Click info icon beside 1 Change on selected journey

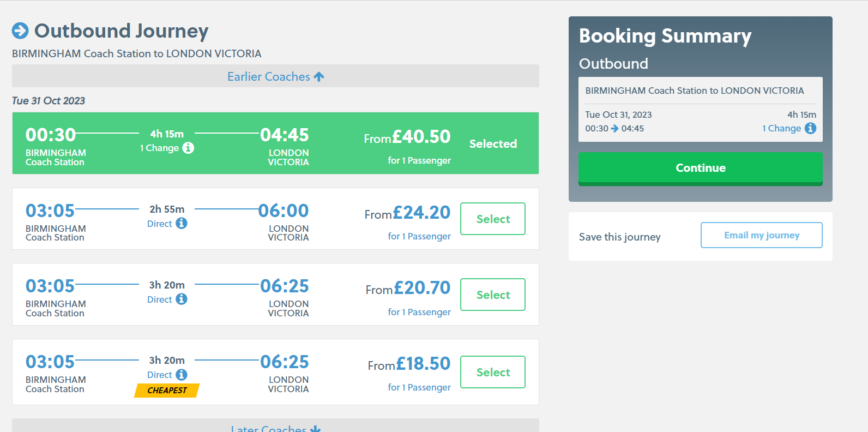[x=188, y=148]
